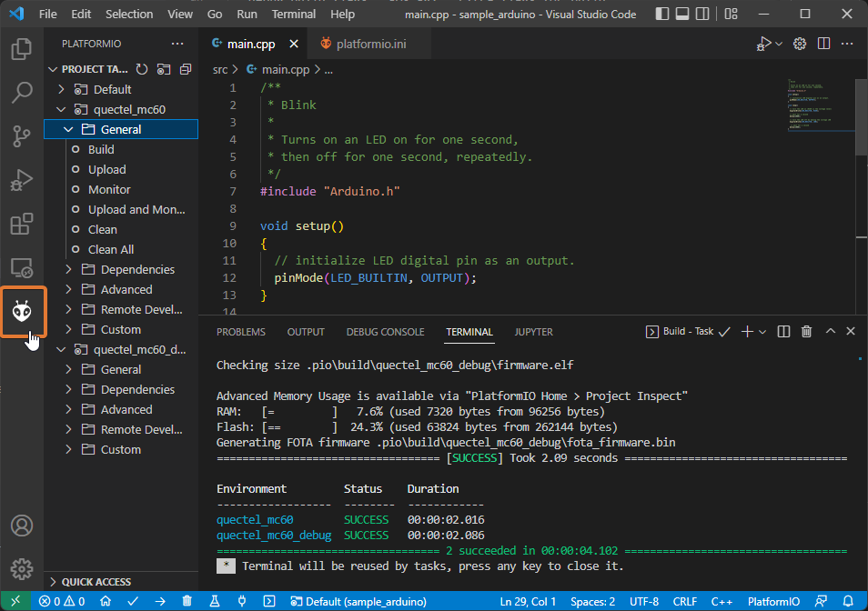Click the C++ language mode indicator
868x611 pixels.
[722, 601]
